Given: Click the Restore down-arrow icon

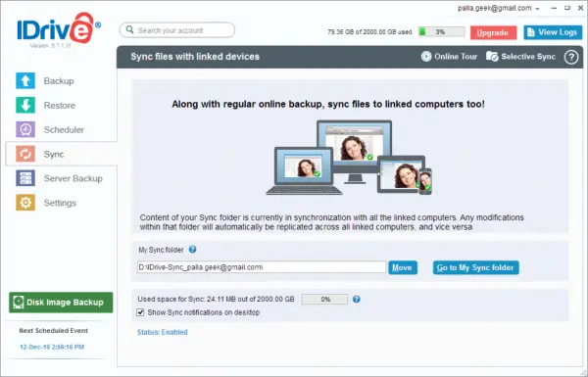Looking at the screenshot, I should click(25, 106).
